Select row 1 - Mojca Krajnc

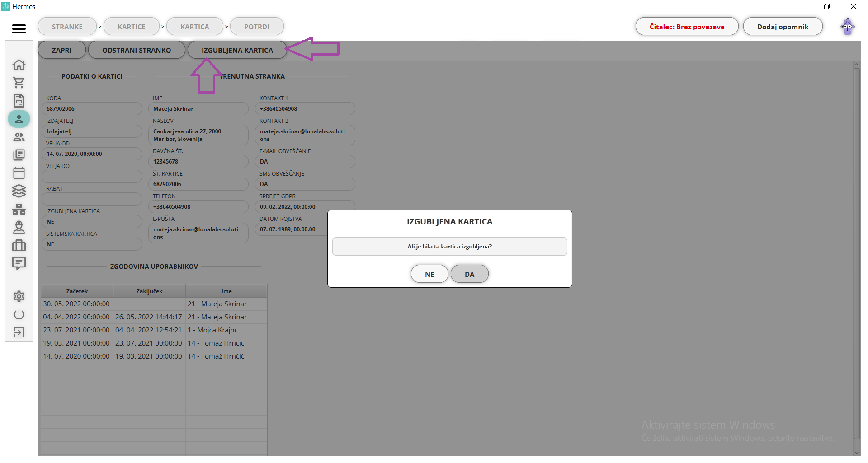coord(154,330)
